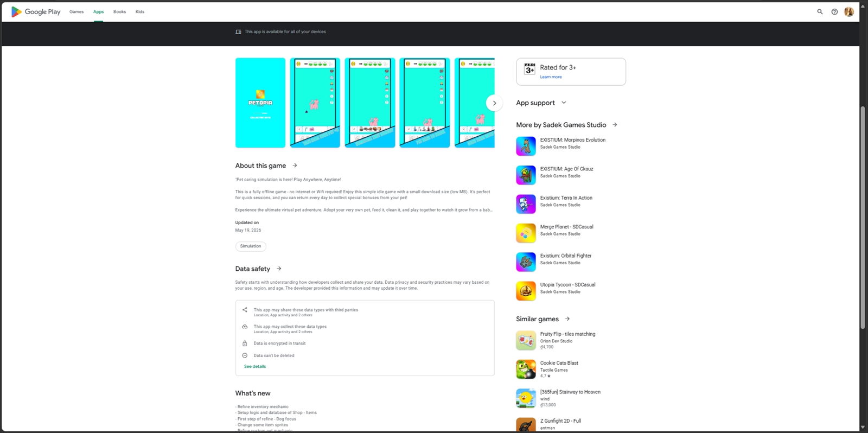Screen dimensions: 868x433
Task: Switch to the Kids tab
Action: click(140, 12)
